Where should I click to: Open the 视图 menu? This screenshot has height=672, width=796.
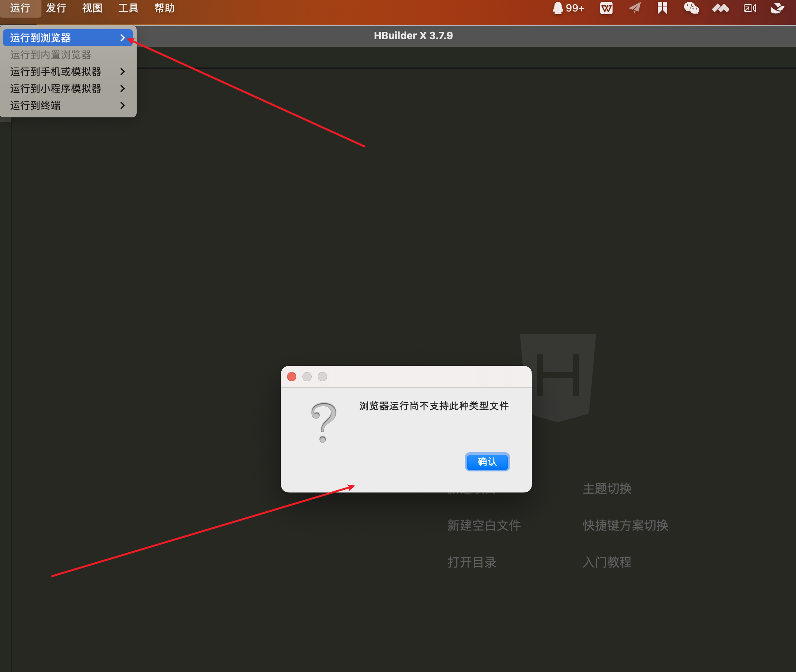click(x=92, y=8)
